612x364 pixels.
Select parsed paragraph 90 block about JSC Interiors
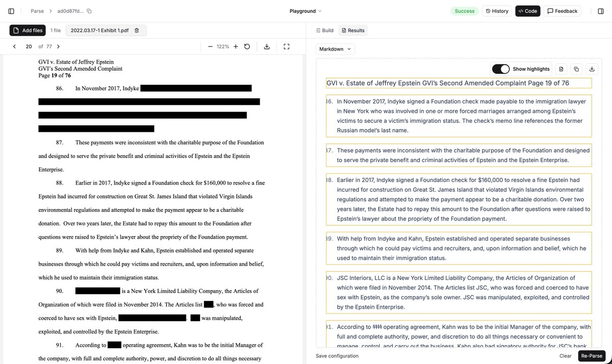pyautogui.click(x=459, y=293)
